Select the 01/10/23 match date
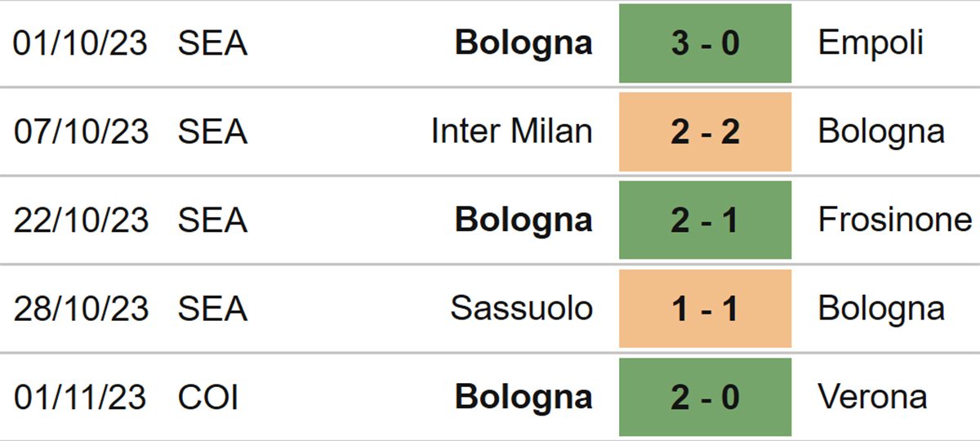The height and width of the screenshot is (441, 980). pos(80,43)
